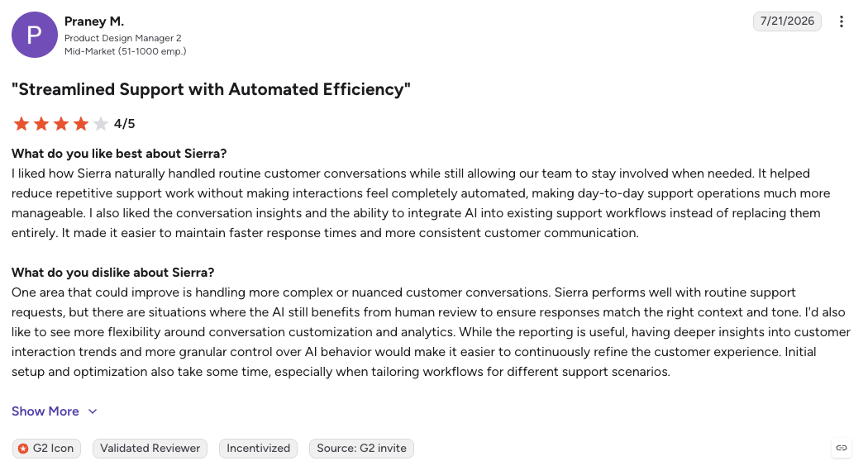The width and height of the screenshot is (868, 461).
Task: Click the Show More link text
Action: point(45,411)
